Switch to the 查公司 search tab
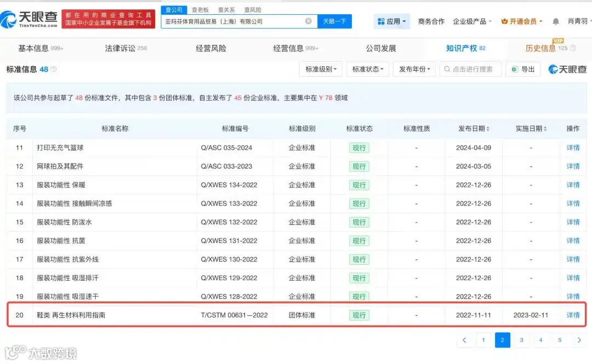The image size is (592, 364). [x=174, y=10]
